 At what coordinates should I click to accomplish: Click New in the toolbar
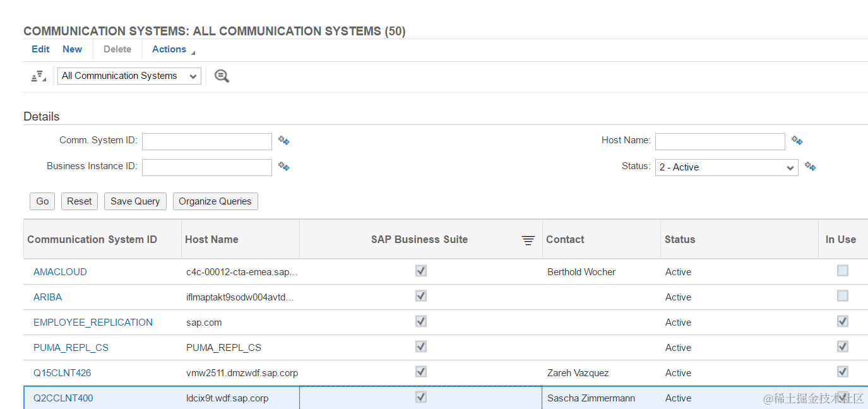72,49
